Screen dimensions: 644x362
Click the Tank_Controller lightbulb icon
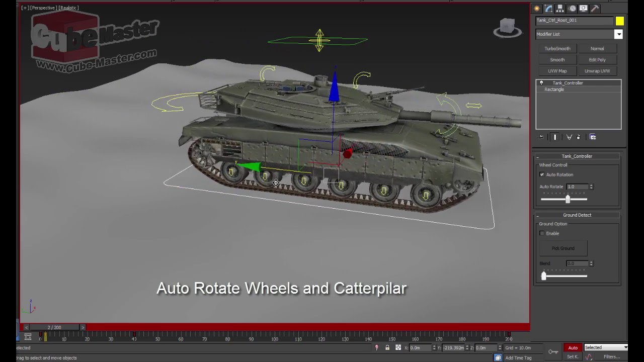(x=541, y=83)
